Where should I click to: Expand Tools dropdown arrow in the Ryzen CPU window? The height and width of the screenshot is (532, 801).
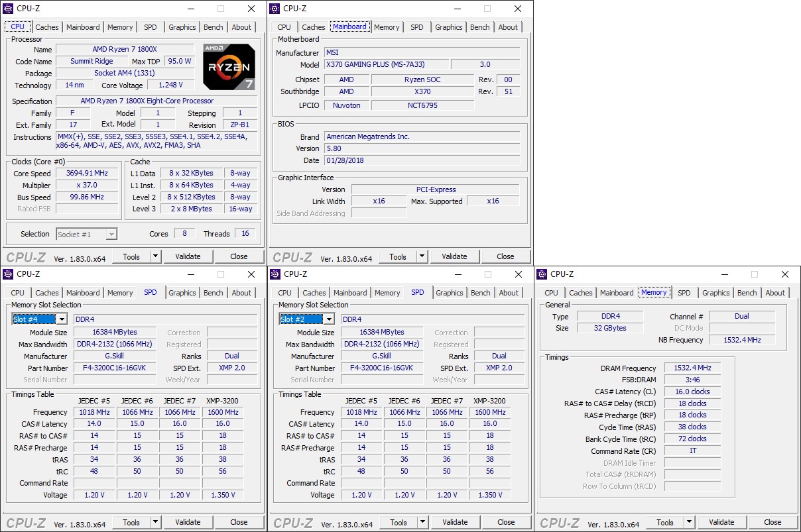coord(156,256)
